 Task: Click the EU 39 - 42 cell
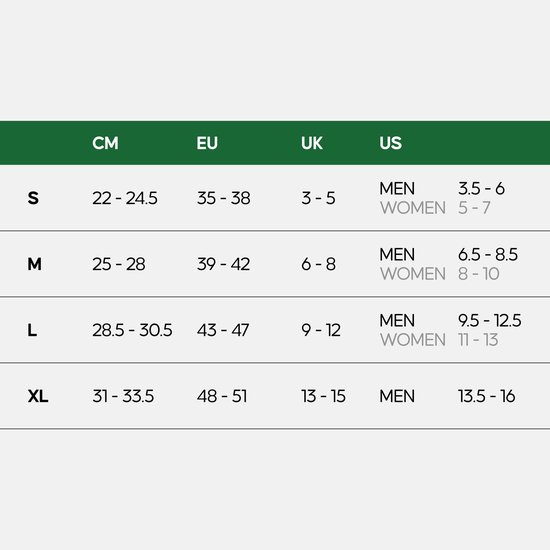(x=223, y=264)
